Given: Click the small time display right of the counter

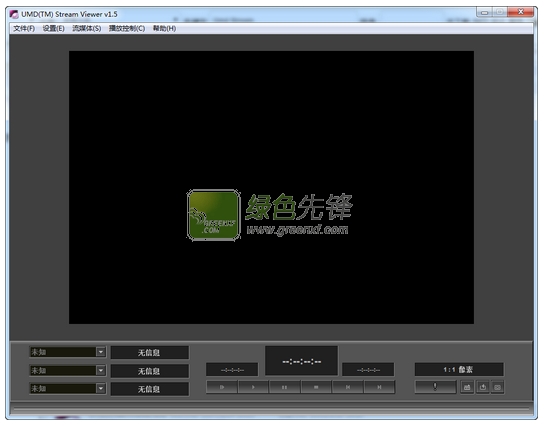Looking at the screenshot, I should [x=368, y=370].
